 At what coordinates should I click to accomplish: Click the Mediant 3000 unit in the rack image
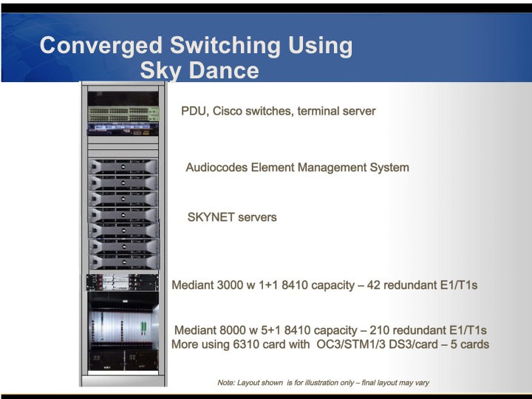(122, 282)
